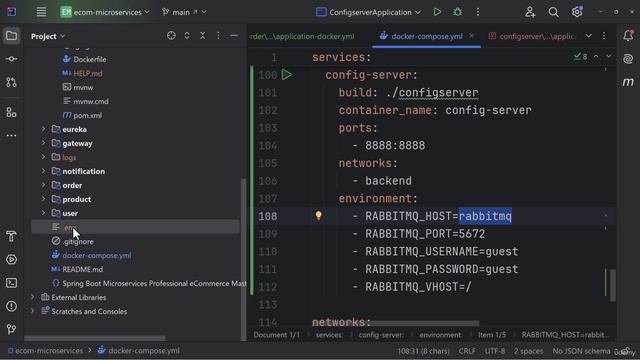Open the Pull Requests tool window

coord(11,82)
